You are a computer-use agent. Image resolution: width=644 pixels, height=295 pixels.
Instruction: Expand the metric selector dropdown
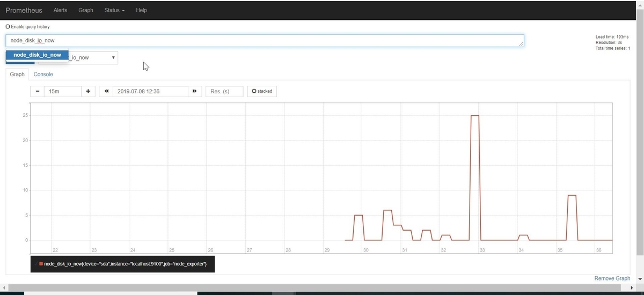[113, 57]
